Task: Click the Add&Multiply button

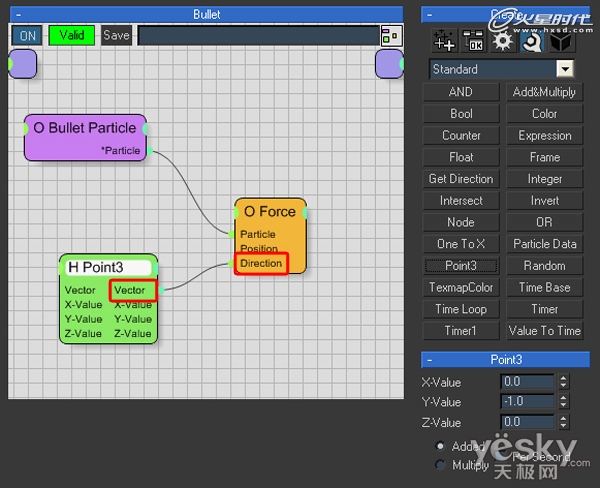Action: coord(545,92)
